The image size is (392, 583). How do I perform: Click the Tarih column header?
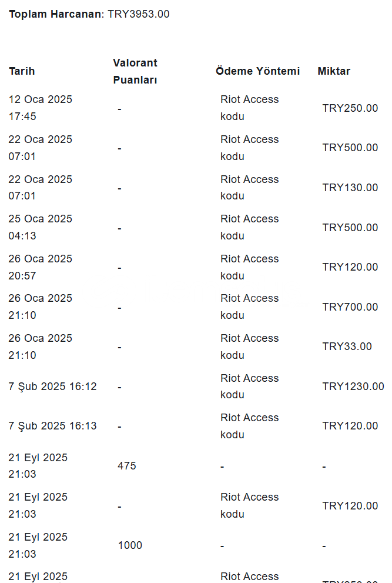(x=22, y=71)
